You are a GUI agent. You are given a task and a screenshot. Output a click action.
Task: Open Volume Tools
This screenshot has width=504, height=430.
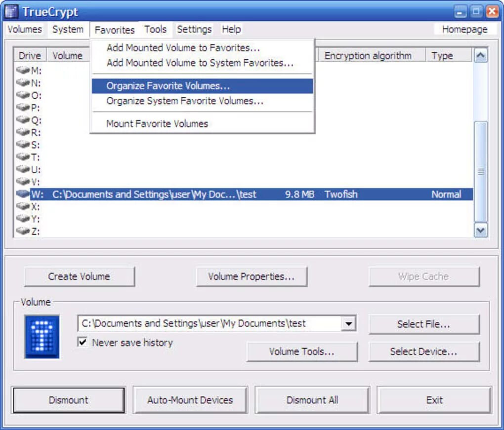pyautogui.click(x=302, y=352)
